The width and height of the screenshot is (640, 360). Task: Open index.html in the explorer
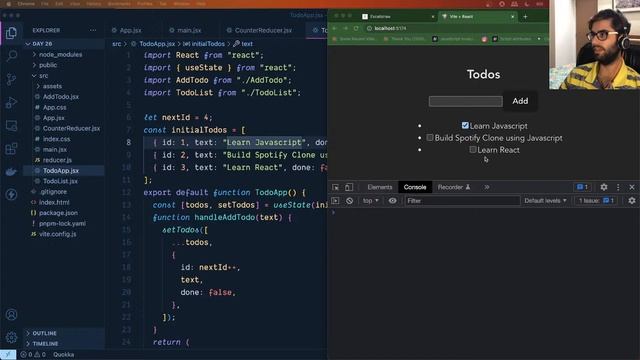click(x=54, y=202)
